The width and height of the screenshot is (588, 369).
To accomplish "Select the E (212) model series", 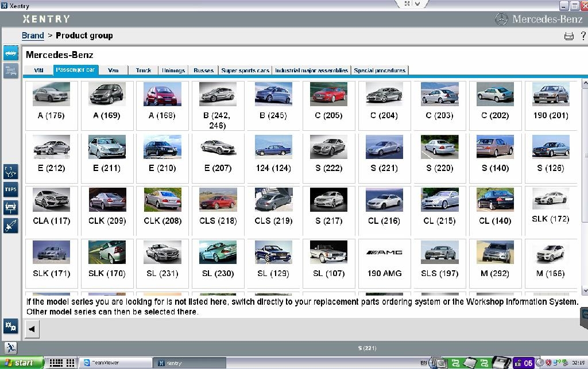I will (51, 158).
